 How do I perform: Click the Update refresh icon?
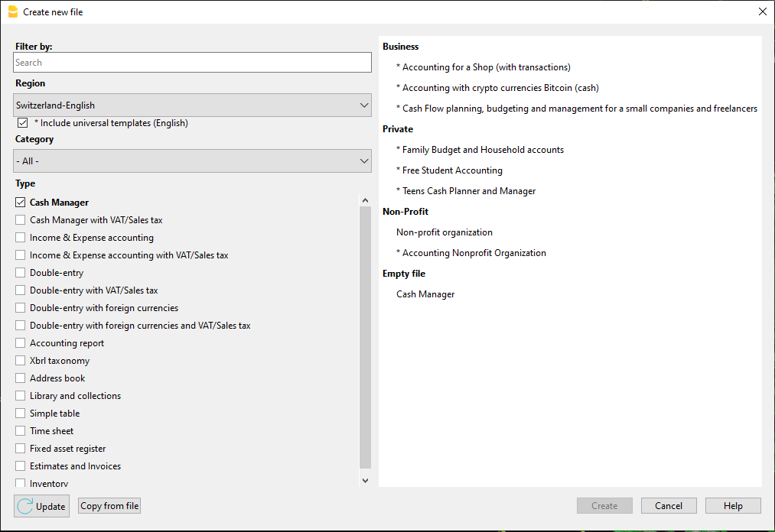point(26,505)
